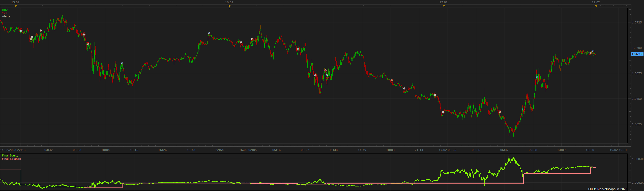644x191 pixels.
Task: Click the 16:26 time axis label
Action: click(163, 150)
